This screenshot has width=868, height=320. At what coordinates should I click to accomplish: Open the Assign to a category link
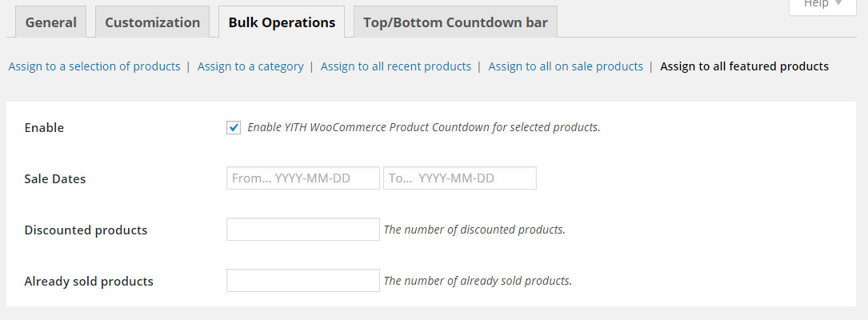click(250, 66)
